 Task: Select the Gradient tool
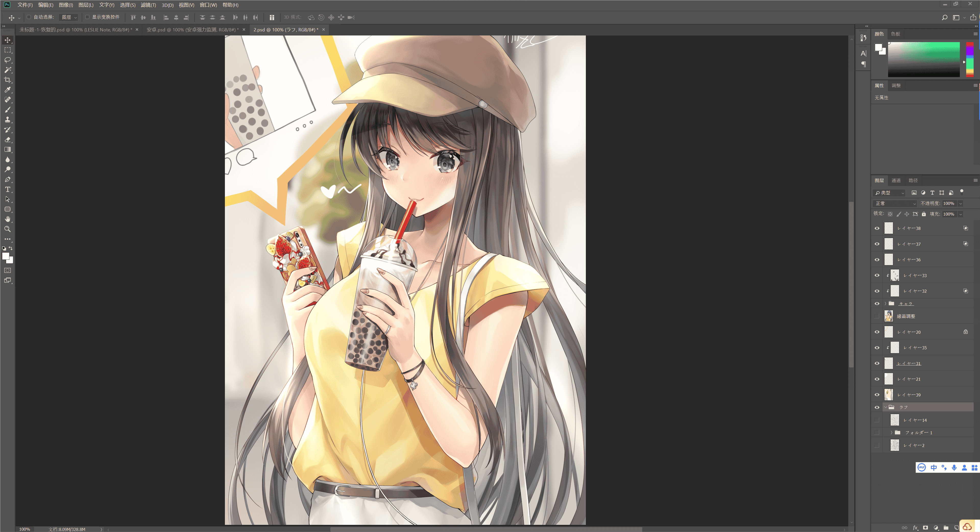pos(7,150)
